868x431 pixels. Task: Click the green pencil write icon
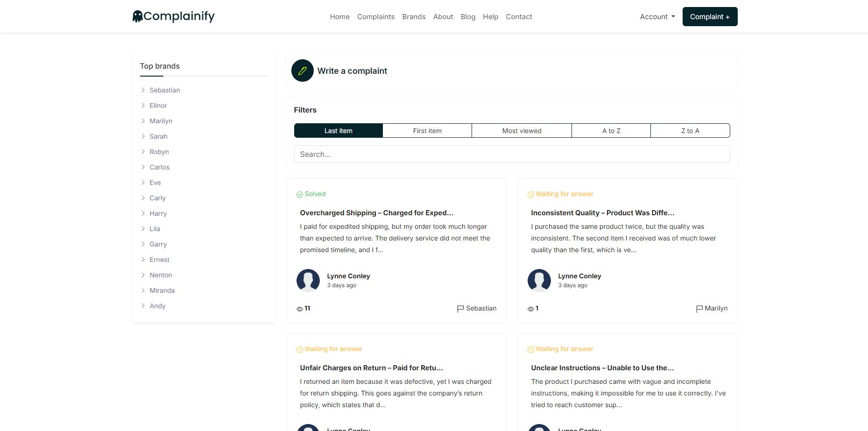pos(302,71)
